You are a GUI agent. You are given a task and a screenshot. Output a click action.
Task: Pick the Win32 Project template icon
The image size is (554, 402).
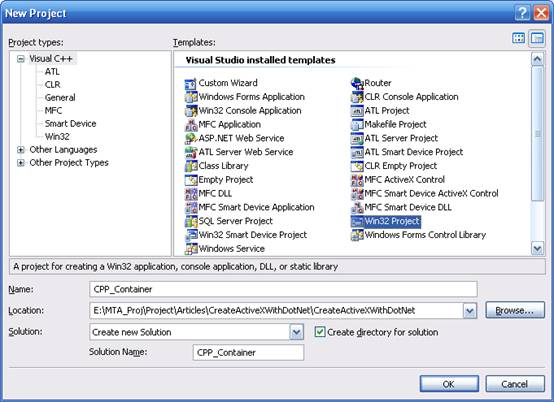[357, 221]
